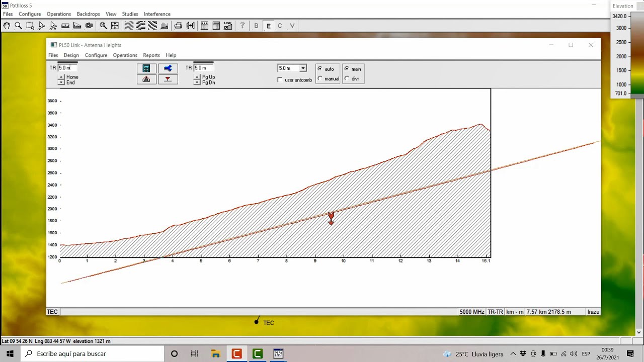Image resolution: width=644 pixels, height=362 pixels.
Task: Click Pg Up arrow stepper
Action: pos(197,77)
